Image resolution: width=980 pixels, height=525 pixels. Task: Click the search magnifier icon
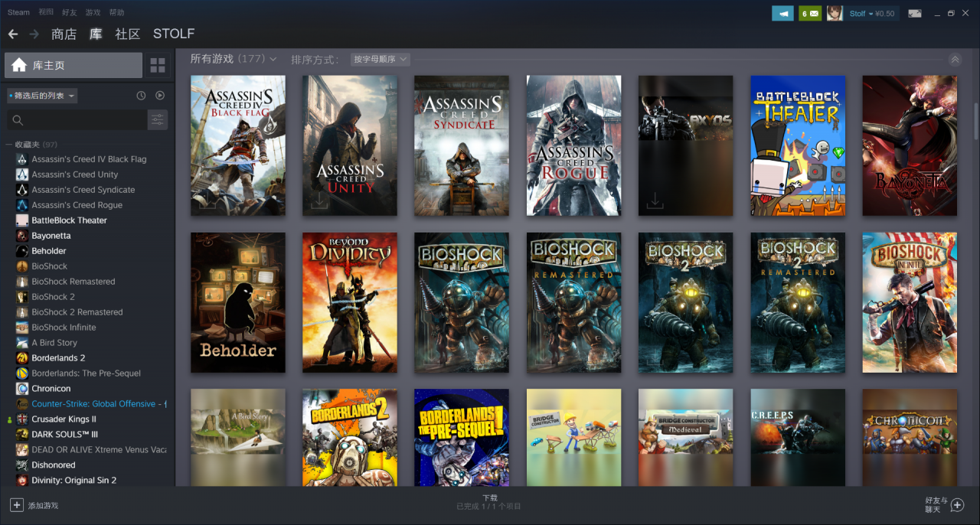pyautogui.click(x=18, y=120)
